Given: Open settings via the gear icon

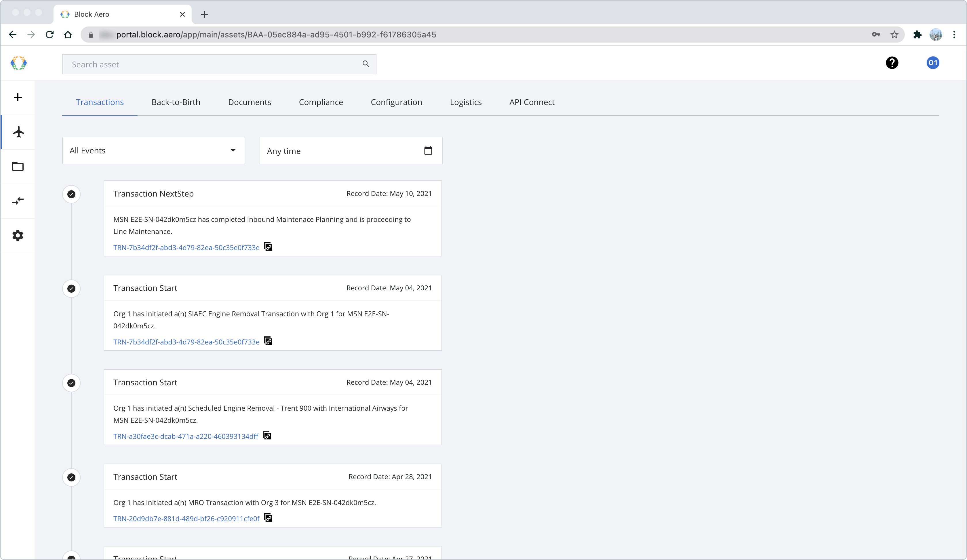Looking at the screenshot, I should 18,235.
